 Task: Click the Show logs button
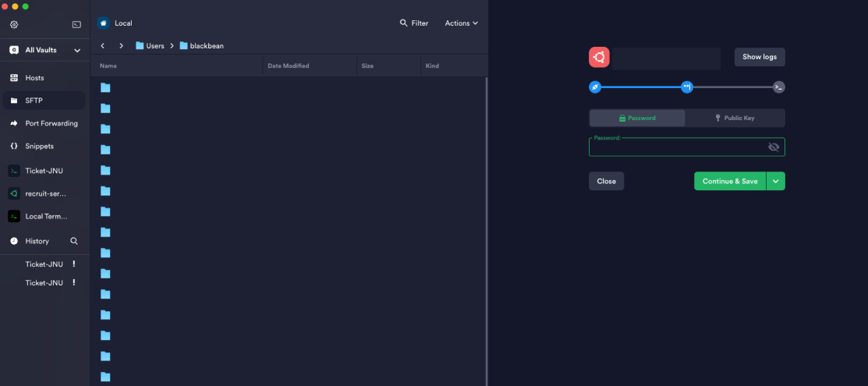(x=760, y=57)
